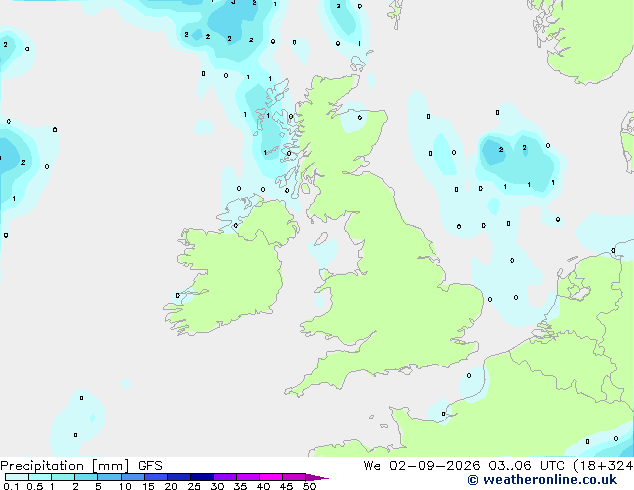This screenshot has width=634, height=490.
Task: Click the '50' legend scale label
Action: click(309, 486)
